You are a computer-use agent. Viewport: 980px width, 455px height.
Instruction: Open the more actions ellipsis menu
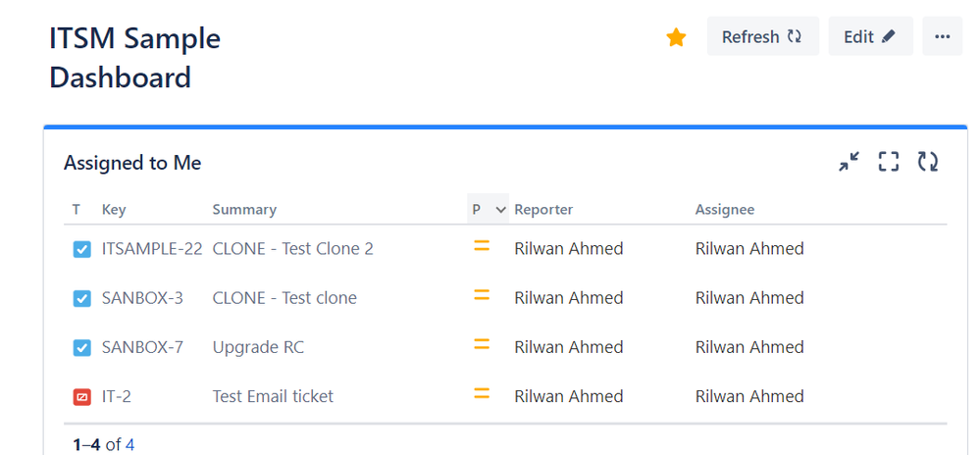click(942, 36)
